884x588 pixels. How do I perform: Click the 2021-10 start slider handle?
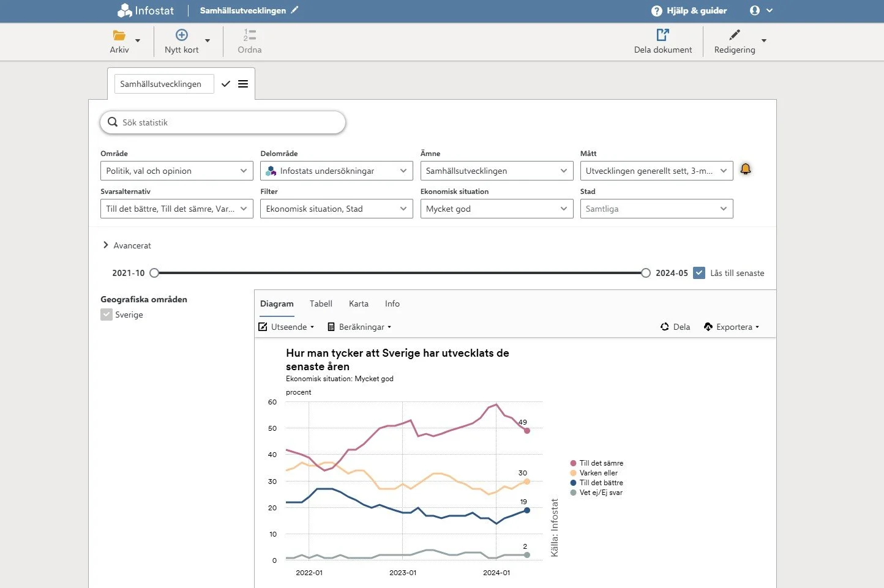pyautogui.click(x=154, y=273)
